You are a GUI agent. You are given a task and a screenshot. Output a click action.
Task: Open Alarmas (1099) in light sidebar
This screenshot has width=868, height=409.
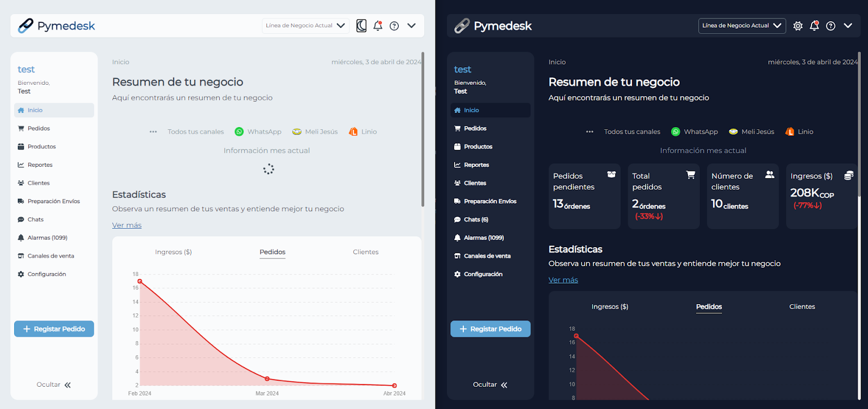click(x=54, y=237)
